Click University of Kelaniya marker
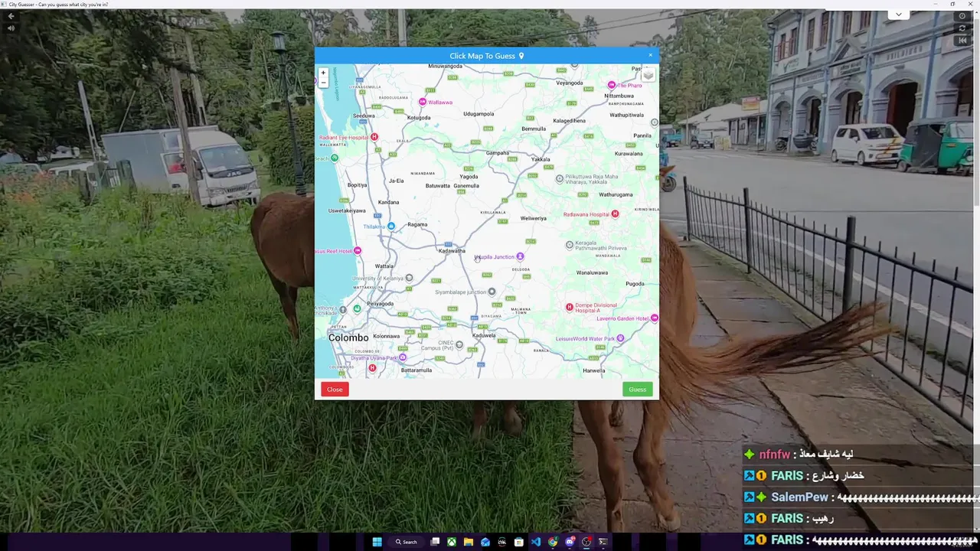Viewport: 980px width, 551px height. 409,278
